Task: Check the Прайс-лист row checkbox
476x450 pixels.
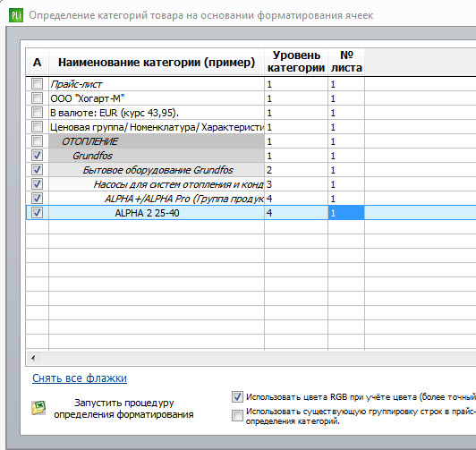Action: (37, 84)
